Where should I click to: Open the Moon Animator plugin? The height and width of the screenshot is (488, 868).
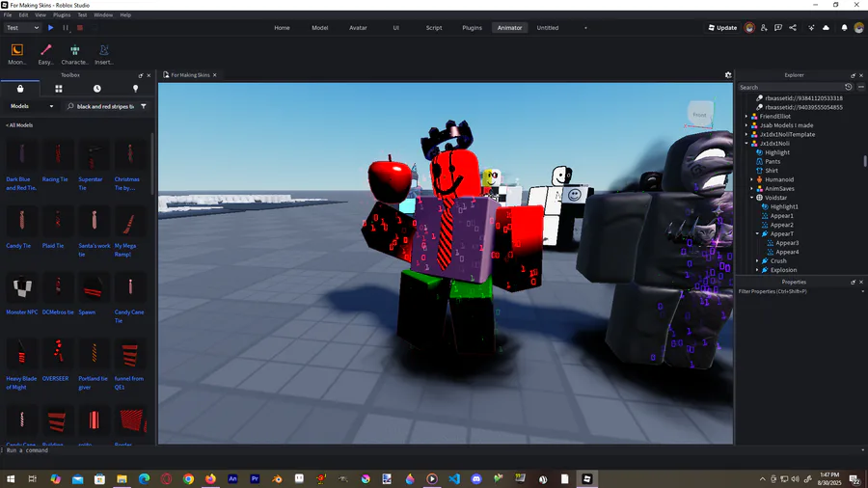16,54
